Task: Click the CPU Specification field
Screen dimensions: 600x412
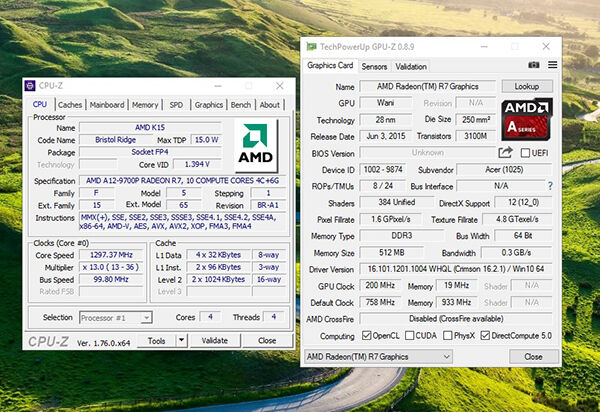Action: click(182, 181)
